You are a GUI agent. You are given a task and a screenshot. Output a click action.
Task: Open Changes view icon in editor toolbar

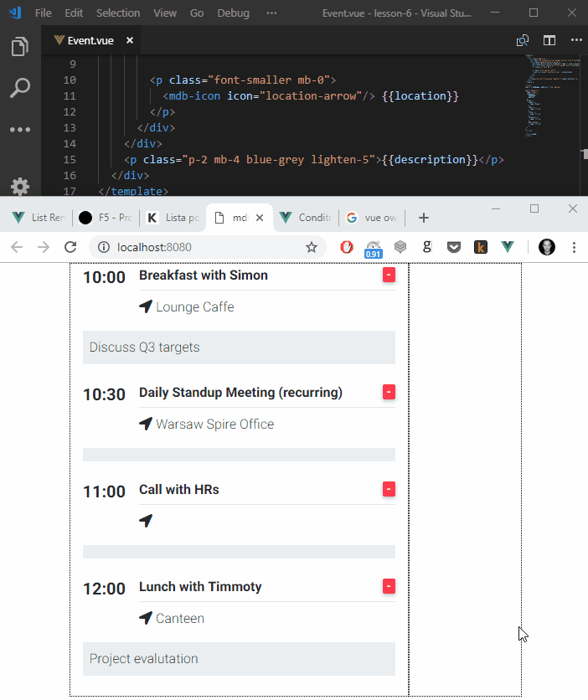(523, 41)
